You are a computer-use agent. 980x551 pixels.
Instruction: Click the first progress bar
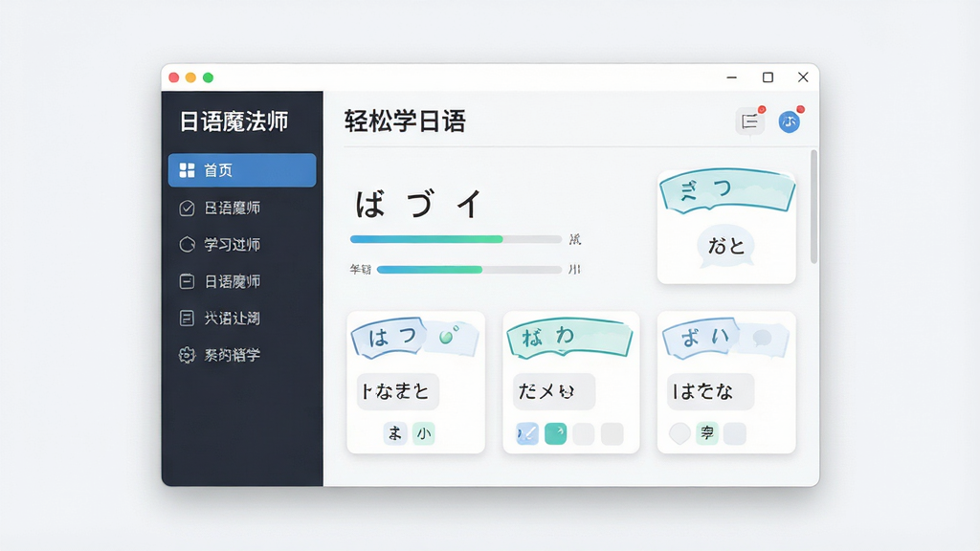(456, 239)
